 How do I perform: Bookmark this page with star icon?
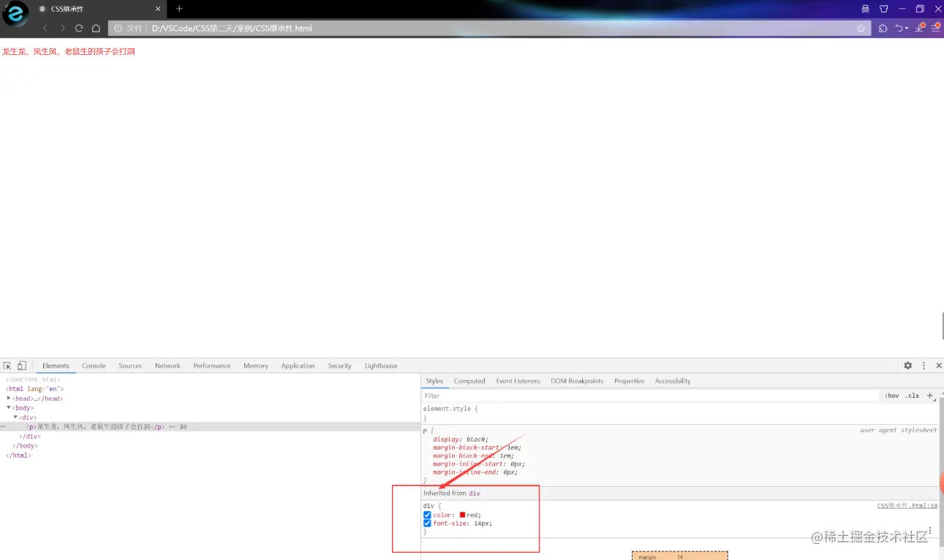861,28
